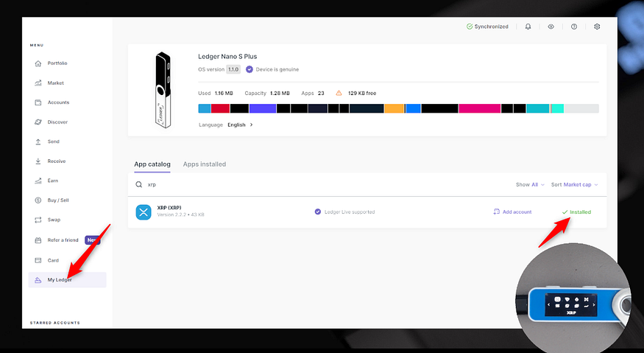
Task: Click Add account for XRP
Action: 512,212
